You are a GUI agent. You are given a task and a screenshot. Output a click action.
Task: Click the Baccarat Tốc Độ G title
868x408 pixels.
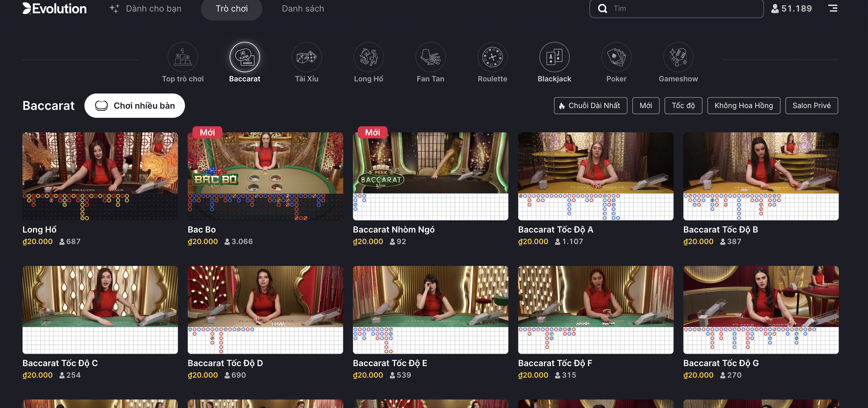point(721,363)
